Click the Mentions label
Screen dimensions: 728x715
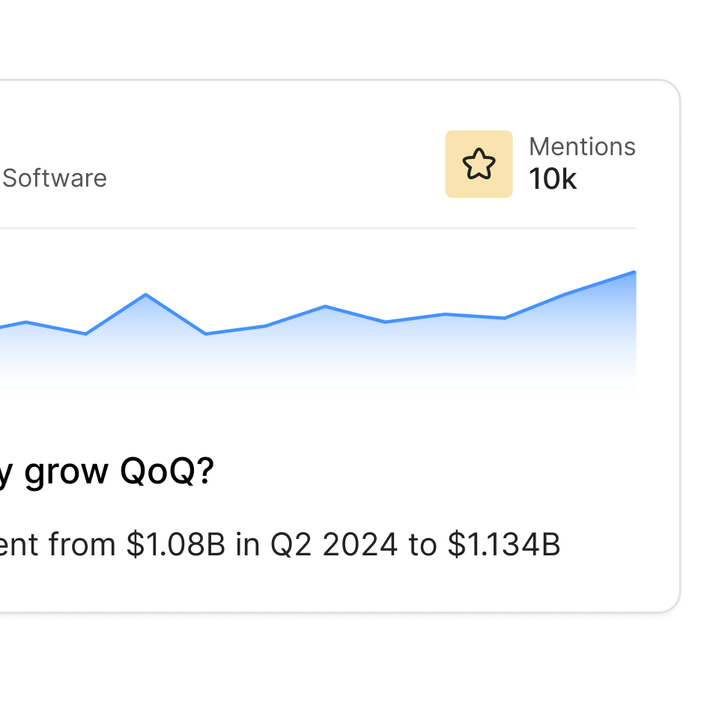[582, 147]
